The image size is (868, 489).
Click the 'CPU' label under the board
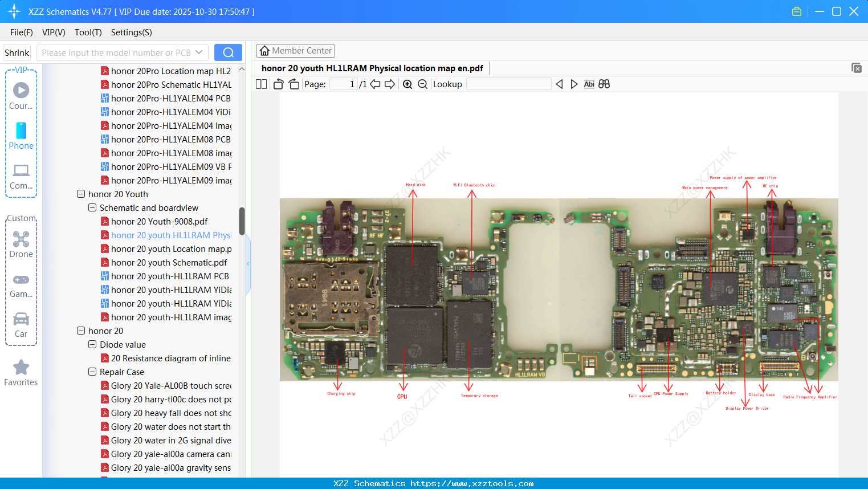402,397
